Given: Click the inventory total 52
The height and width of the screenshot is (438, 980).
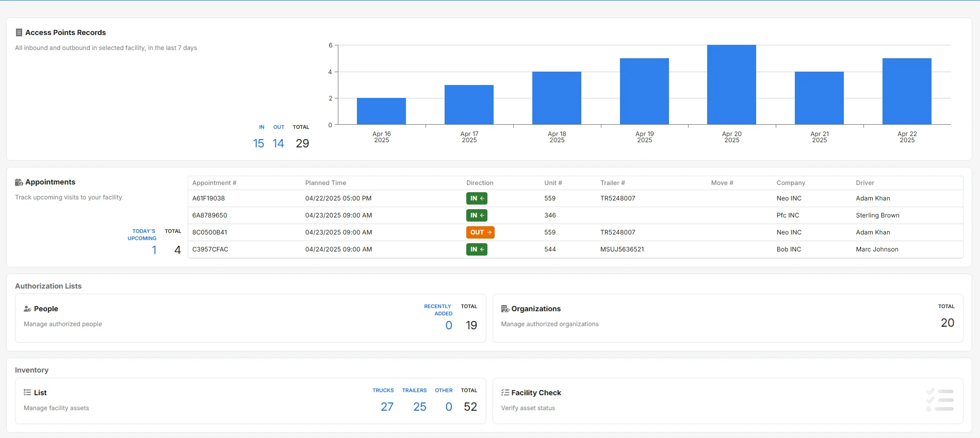Looking at the screenshot, I should pyautogui.click(x=470, y=407).
